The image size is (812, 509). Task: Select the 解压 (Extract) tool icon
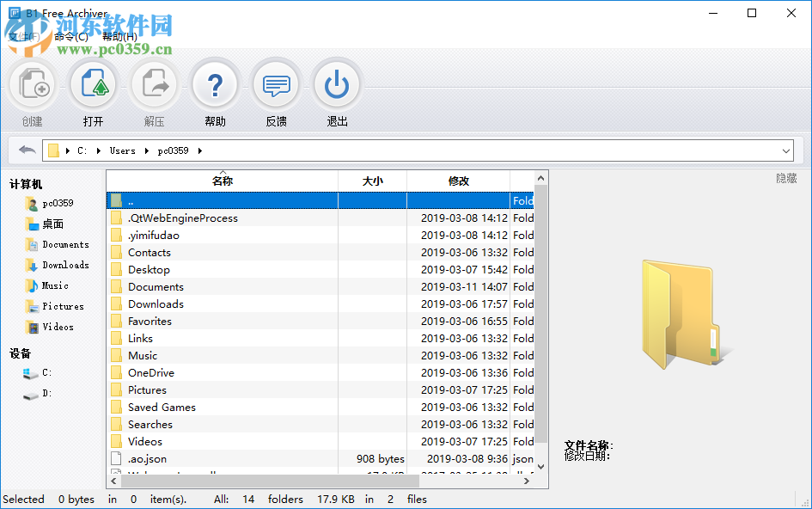[154, 84]
